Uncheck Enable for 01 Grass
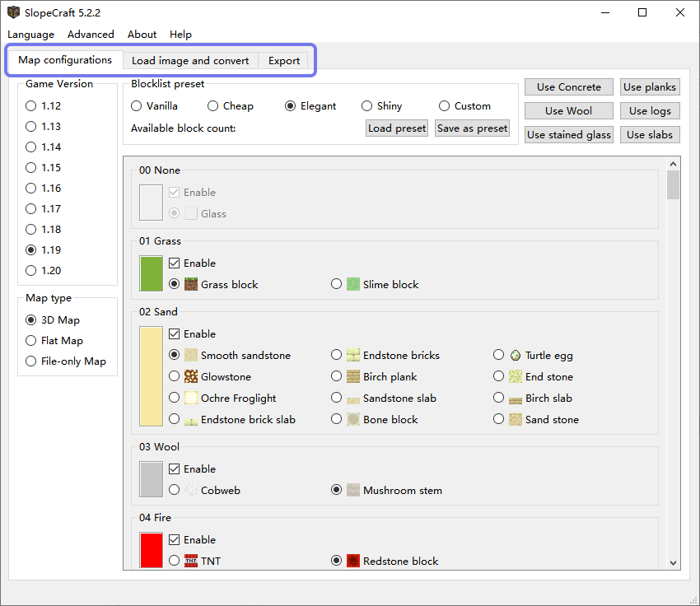The width and height of the screenshot is (700, 606). click(x=175, y=263)
